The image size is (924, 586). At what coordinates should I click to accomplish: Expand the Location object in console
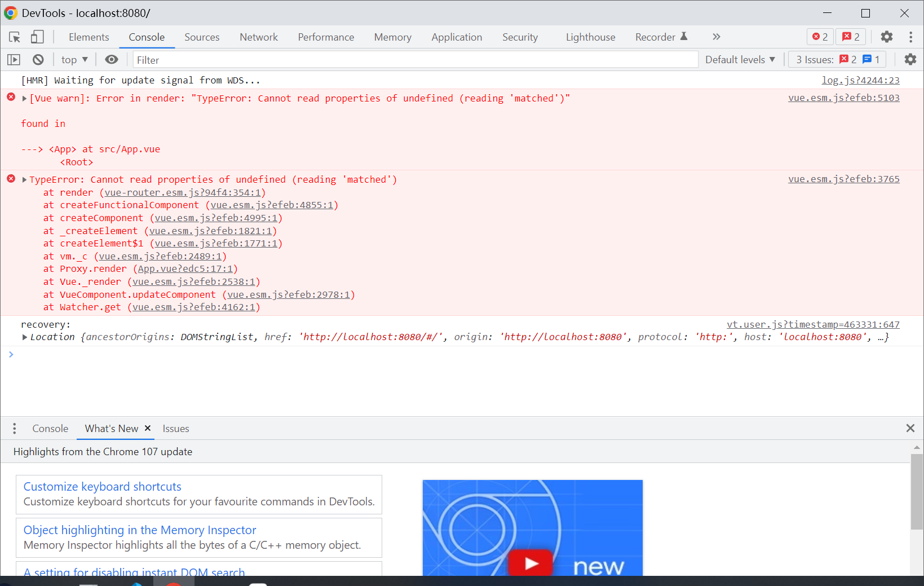click(x=25, y=337)
